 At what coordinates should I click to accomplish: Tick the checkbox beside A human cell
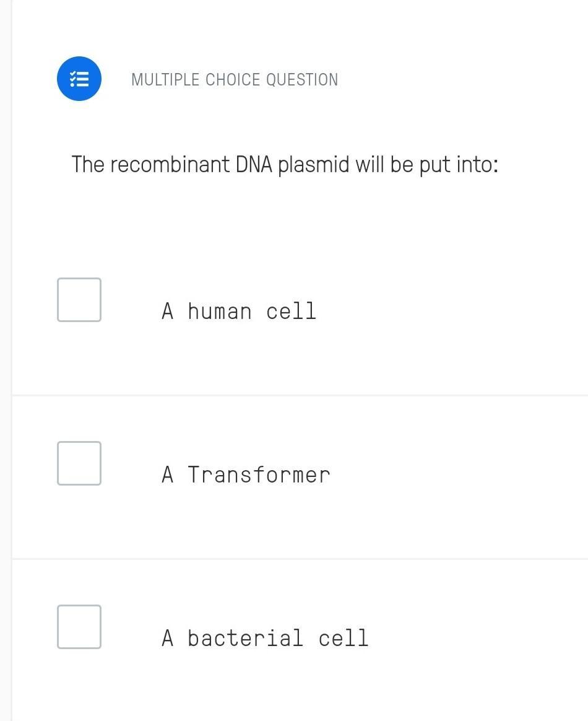(79, 300)
